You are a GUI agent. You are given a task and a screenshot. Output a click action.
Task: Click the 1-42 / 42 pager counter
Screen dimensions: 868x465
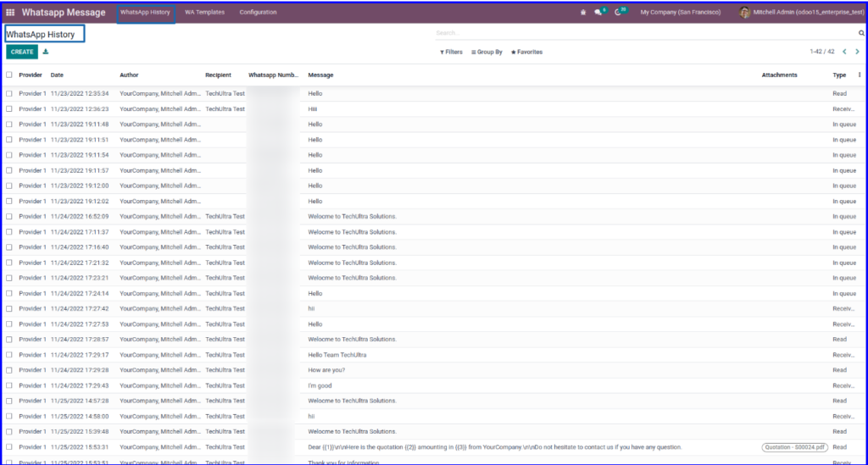click(x=821, y=52)
